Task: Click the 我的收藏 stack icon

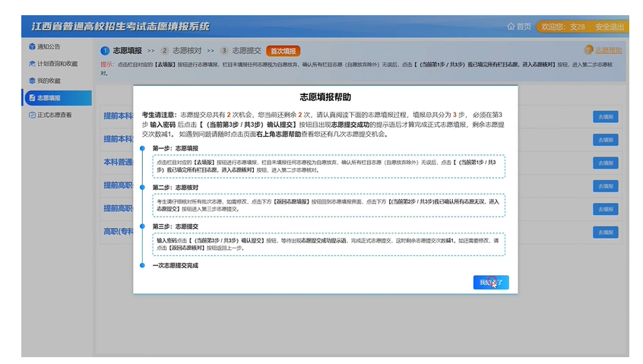Action: (x=31, y=81)
